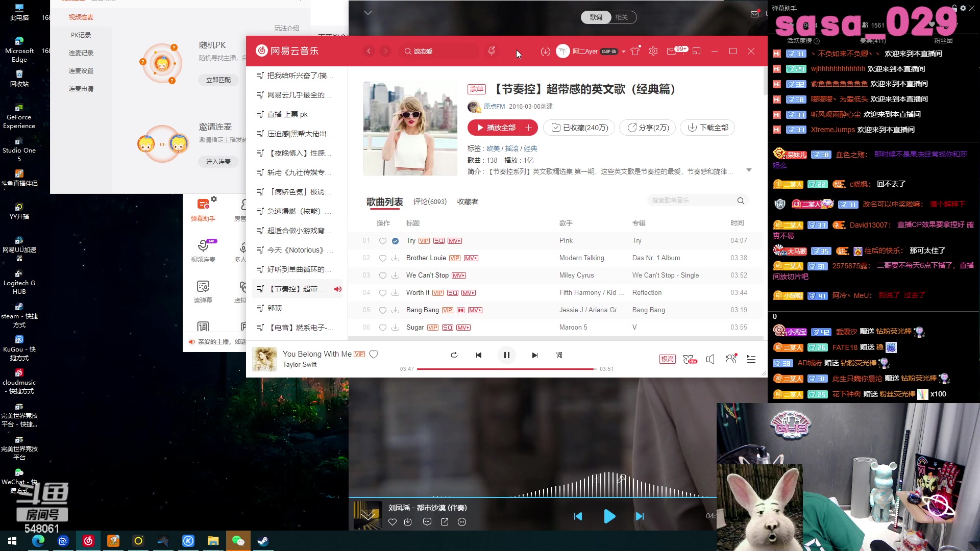Like Brother Louie heart icon

click(x=382, y=258)
